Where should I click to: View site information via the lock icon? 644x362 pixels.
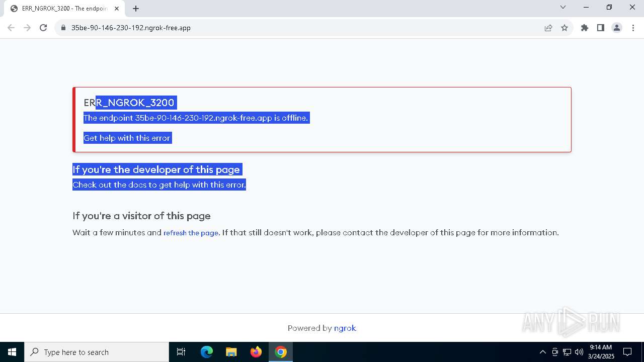point(63,28)
